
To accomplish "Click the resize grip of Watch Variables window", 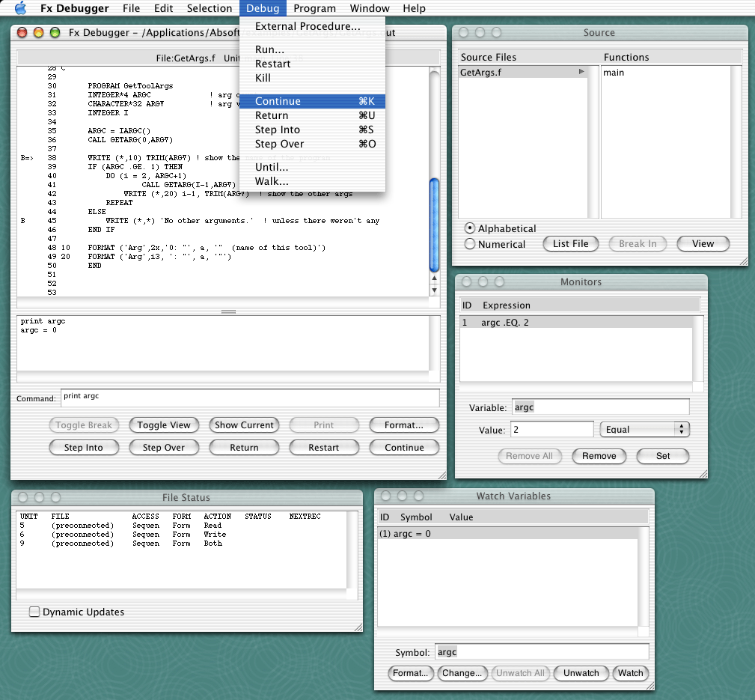I will [649, 685].
